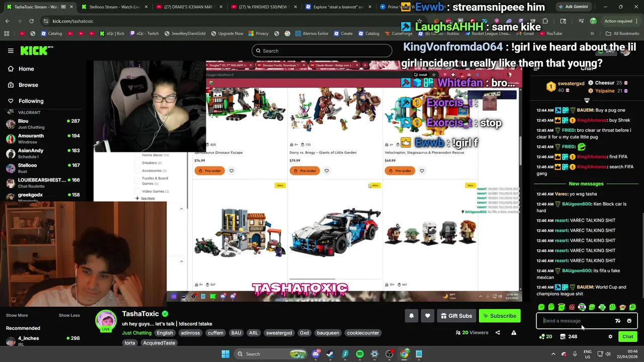Switch to Stellooo Stream browser tab
The height and width of the screenshot is (362, 644).
[x=114, y=7]
